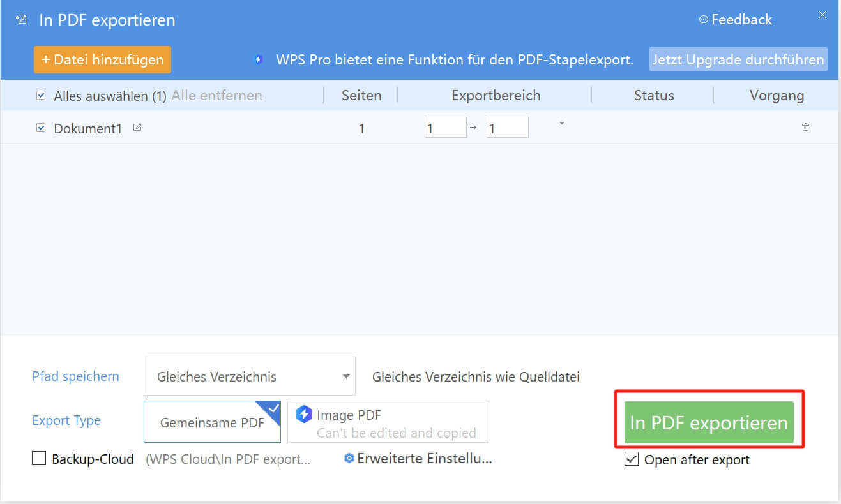Click the PDF export icon in the title bar
Screen dimensions: 841x504
pyautogui.click(x=21, y=19)
